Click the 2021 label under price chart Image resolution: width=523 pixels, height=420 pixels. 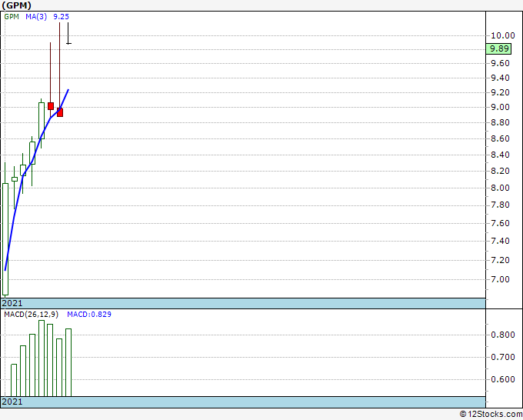12,303
